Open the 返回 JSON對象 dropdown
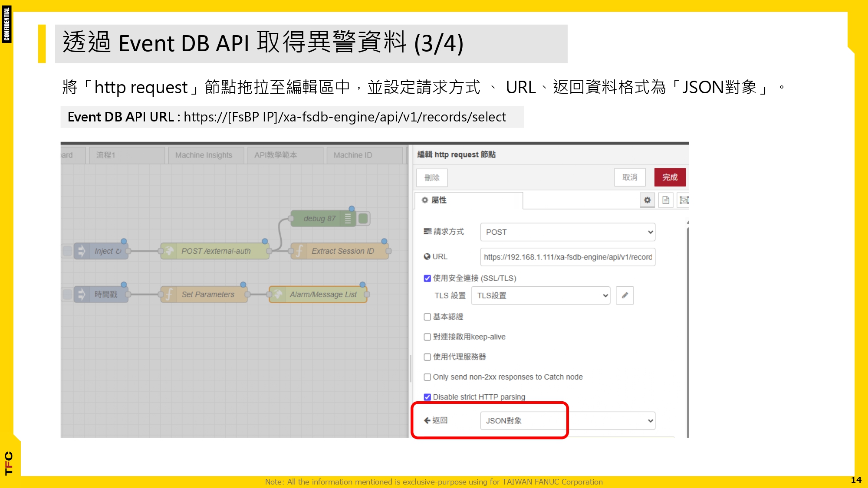Screen dimensions: 868x488 [x=567, y=421]
